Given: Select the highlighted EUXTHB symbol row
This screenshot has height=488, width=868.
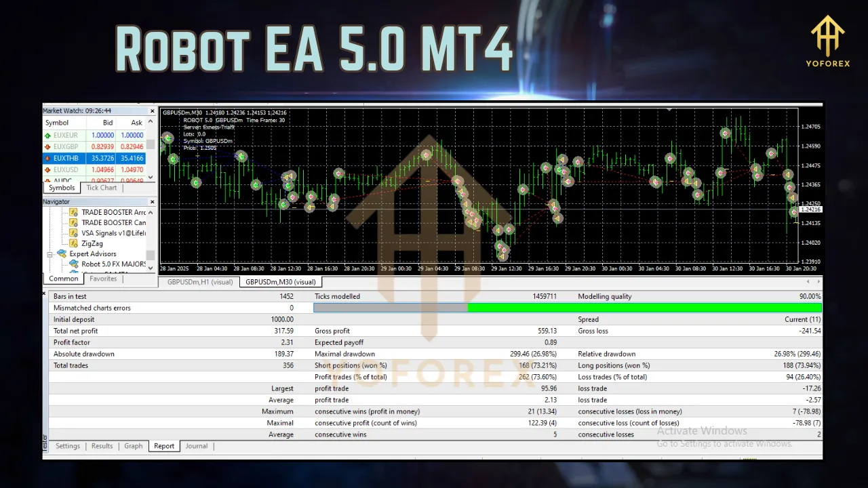Looking at the screenshot, I should pos(94,158).
